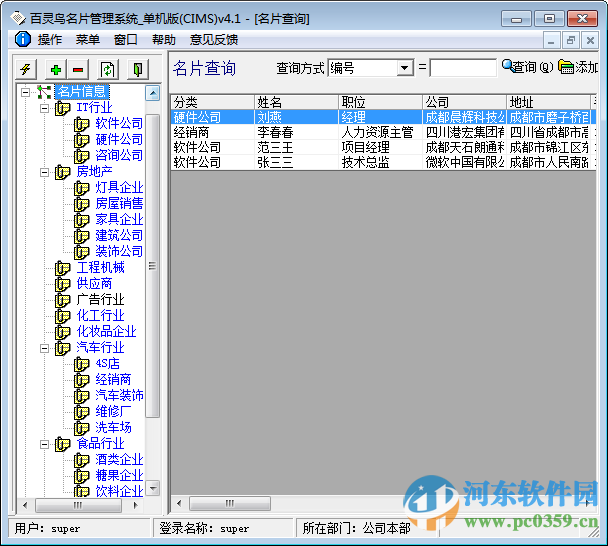
Task: Select the 李春春 table row
Action: pyautogui.click(x=383, y=132)
